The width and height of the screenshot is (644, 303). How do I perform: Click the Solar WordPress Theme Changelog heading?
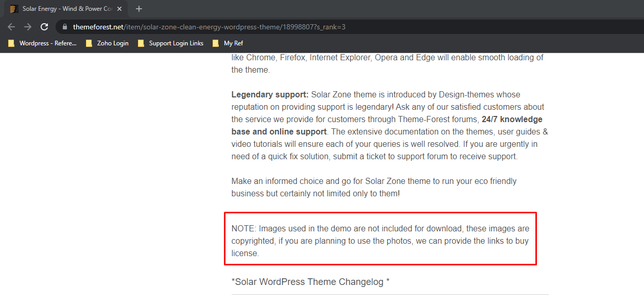click(310, 282)
